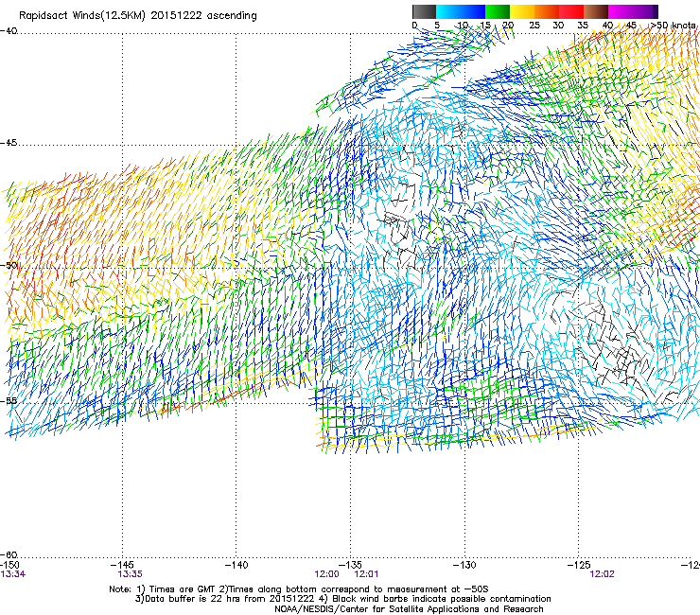Image resolution: width=700 pixels, height=615 pixels.
Task: Click the '-135' longitude label
Action: [x=350, y=565]
